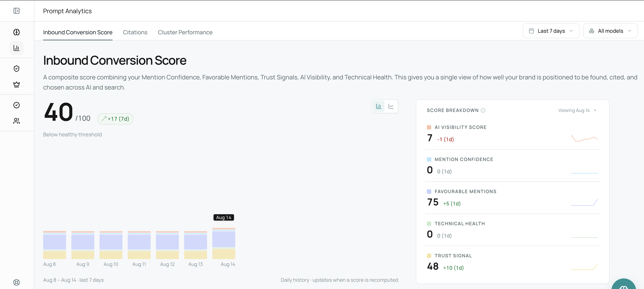Select the Aug 14 bar in chart
Image resolution: width=644 pixels, height=289 pixels.
click(x=224, y=243)
